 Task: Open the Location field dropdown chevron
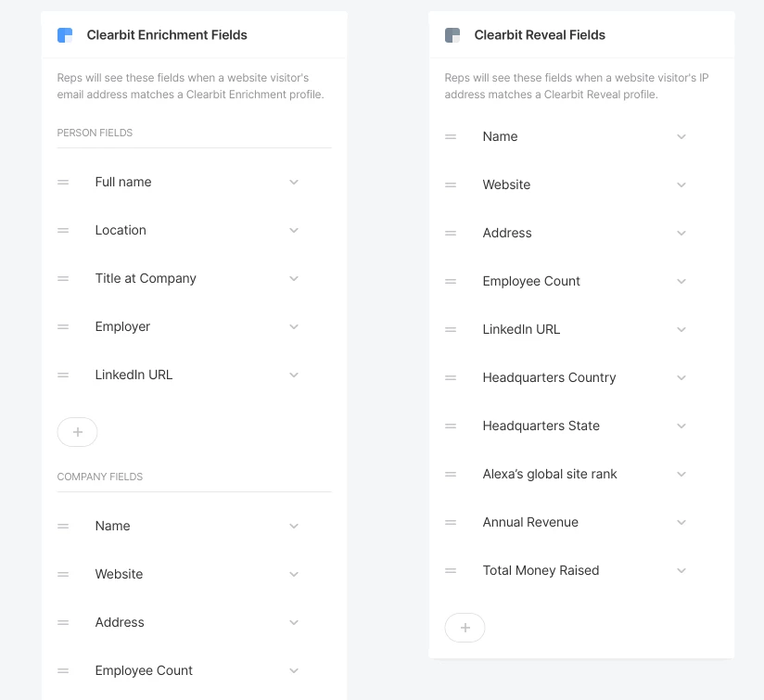[294, 231]
